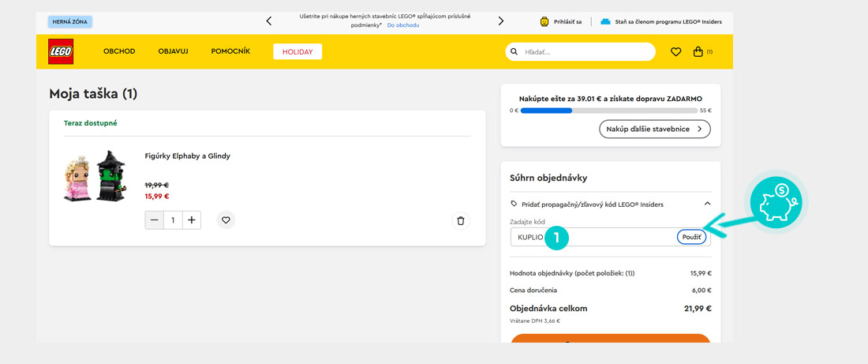Apply code with Použiť button
The image size is (868, 364).
tap(691, 237)
